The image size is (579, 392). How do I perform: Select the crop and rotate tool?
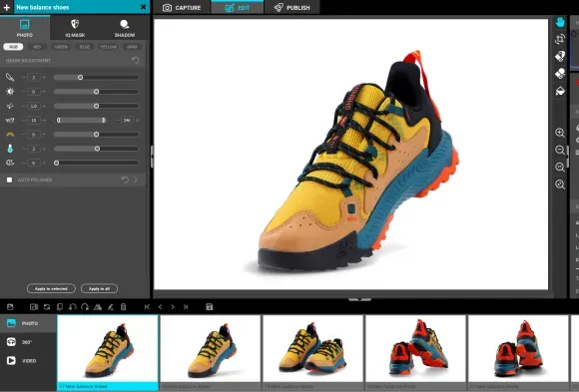[560, 39]
